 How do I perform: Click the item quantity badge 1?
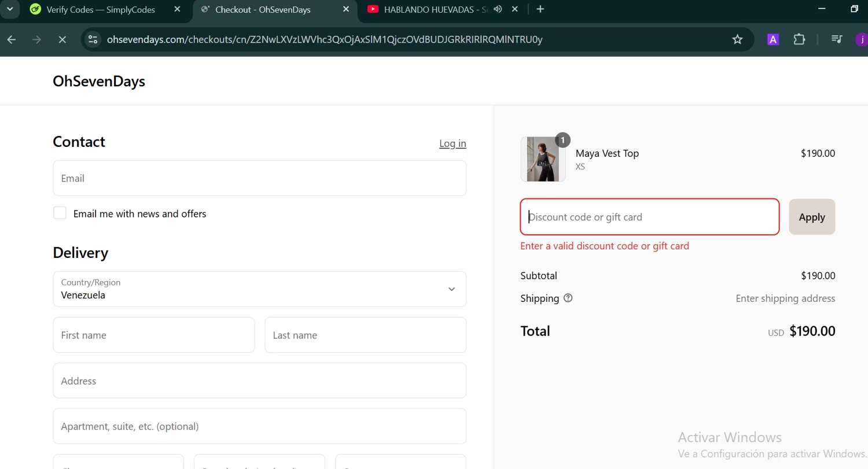562,140
